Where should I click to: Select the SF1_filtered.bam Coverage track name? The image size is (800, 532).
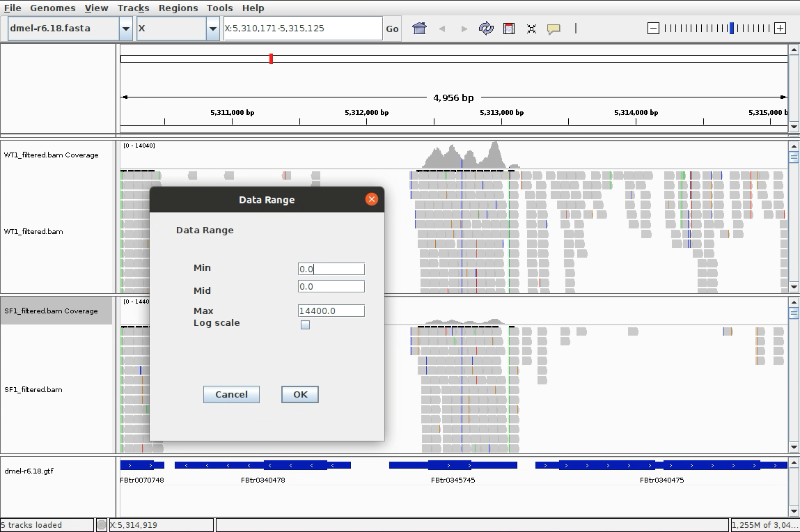tap(51, 311)
